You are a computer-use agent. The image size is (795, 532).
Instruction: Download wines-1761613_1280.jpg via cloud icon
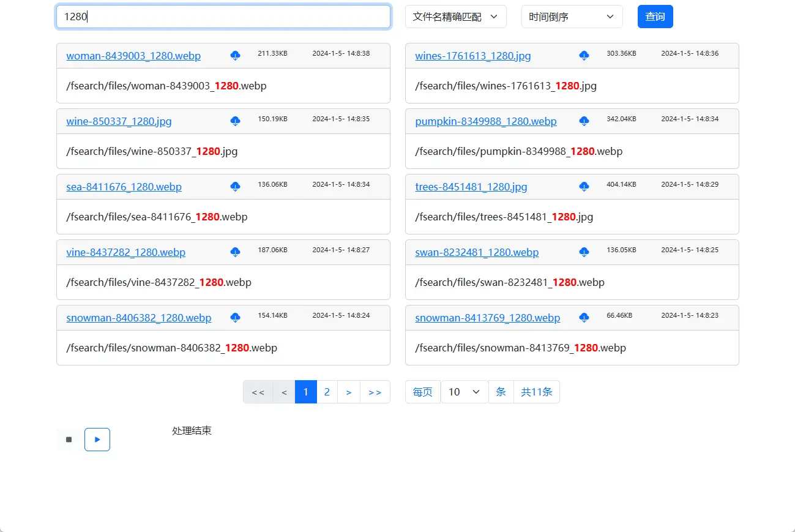(x=584, y=56)
